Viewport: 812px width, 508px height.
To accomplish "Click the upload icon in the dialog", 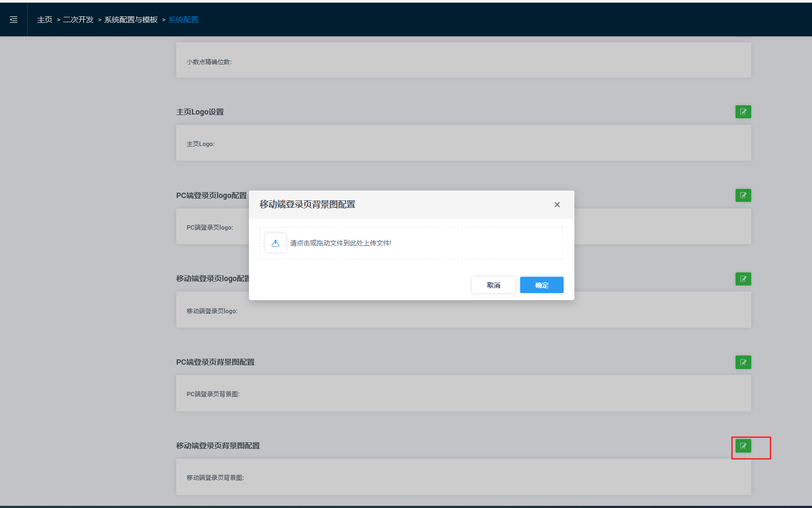I will tap(276, 243).
